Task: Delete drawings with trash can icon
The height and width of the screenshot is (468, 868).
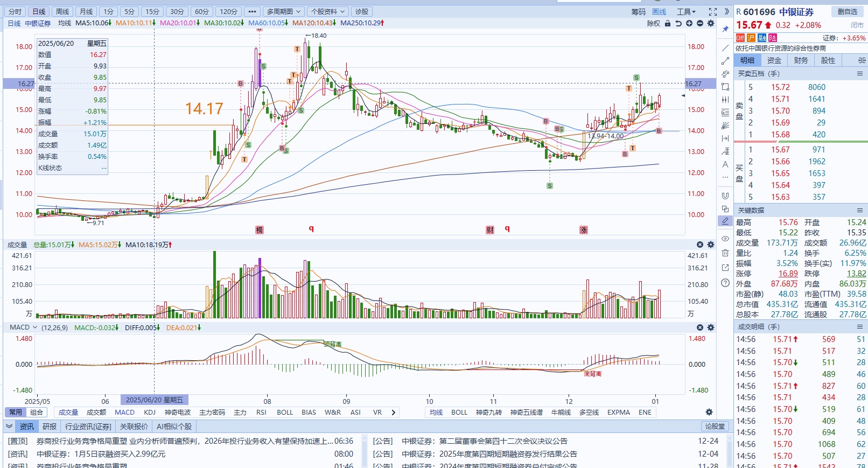Action: pos(725,253)
